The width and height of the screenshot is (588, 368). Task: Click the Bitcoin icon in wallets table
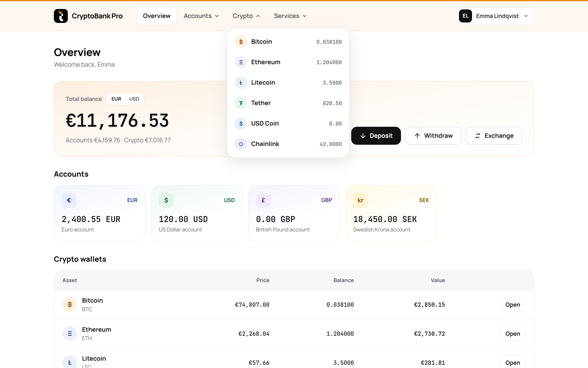coord(70,305)
